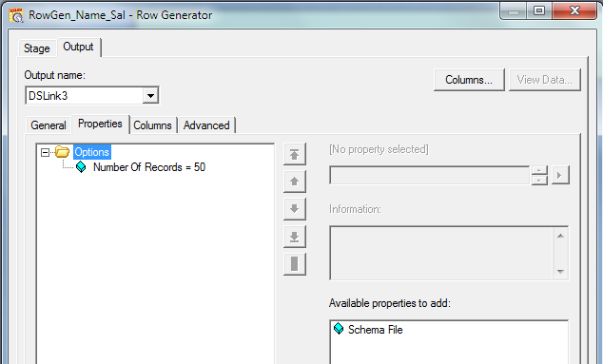Click the Row Generator title bar icon
Viewport: 603px width, 364px height.
pyautogui.click(x=16, y=15)
